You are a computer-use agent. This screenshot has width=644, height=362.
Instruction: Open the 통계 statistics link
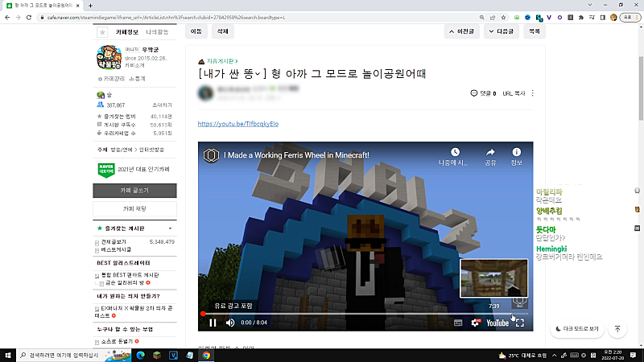[137, 79]
